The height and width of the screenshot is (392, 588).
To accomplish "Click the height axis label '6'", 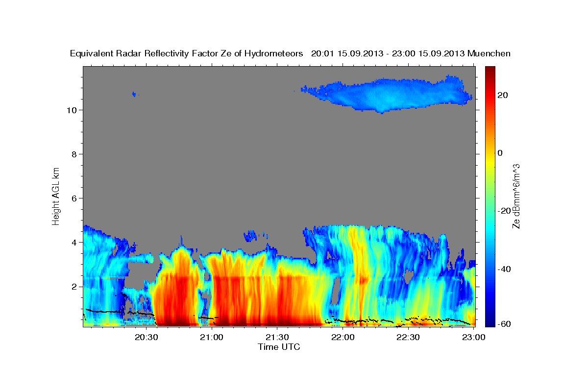I will click(75, 198).
